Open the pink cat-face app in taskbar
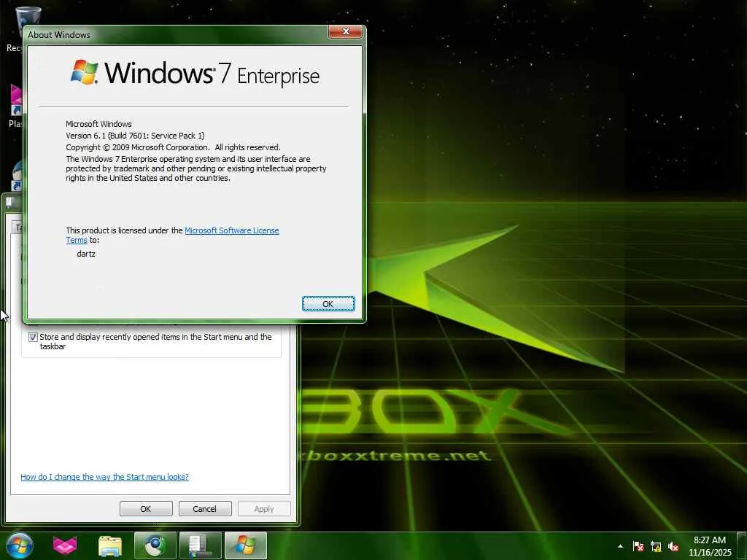Image resolution: width=747 pixels, height=560 pixels. pos(65,545)
